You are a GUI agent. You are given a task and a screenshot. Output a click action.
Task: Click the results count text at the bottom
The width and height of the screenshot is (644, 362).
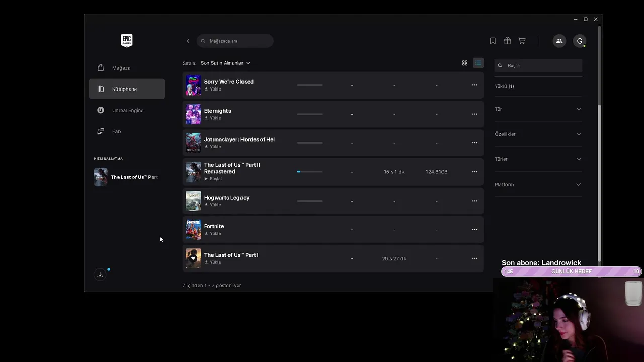coord(212,285)
